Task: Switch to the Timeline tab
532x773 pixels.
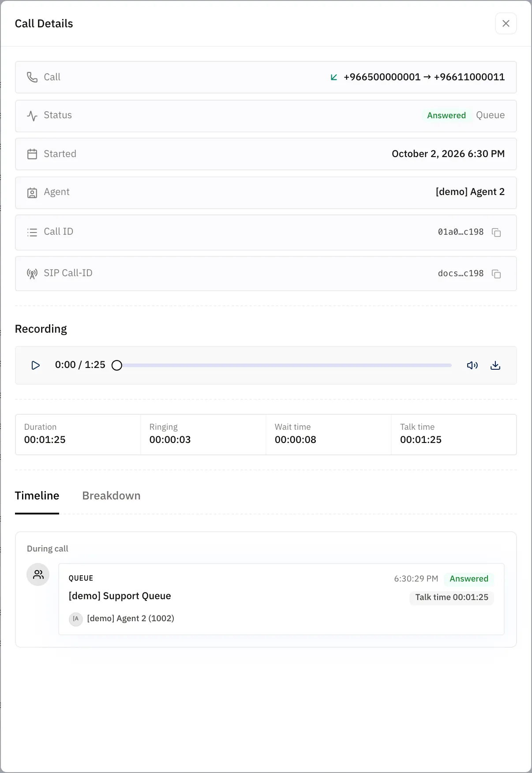Action: coord(37,495)
